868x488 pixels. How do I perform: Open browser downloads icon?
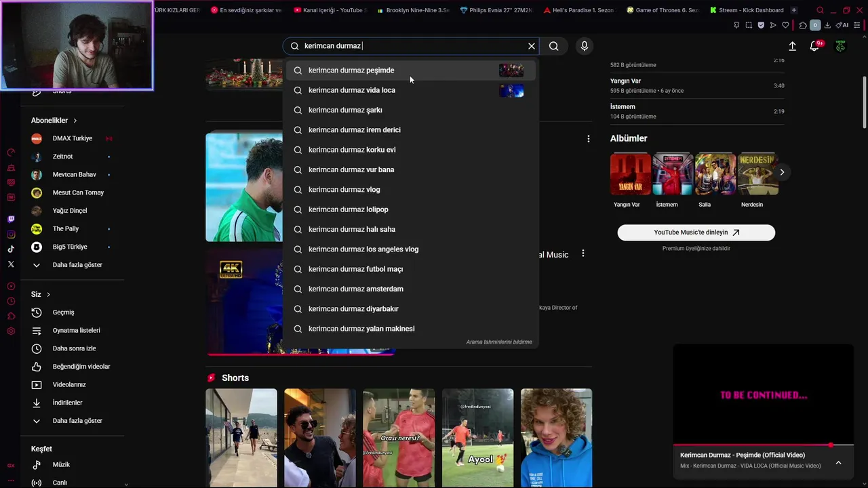click(827, 25)
